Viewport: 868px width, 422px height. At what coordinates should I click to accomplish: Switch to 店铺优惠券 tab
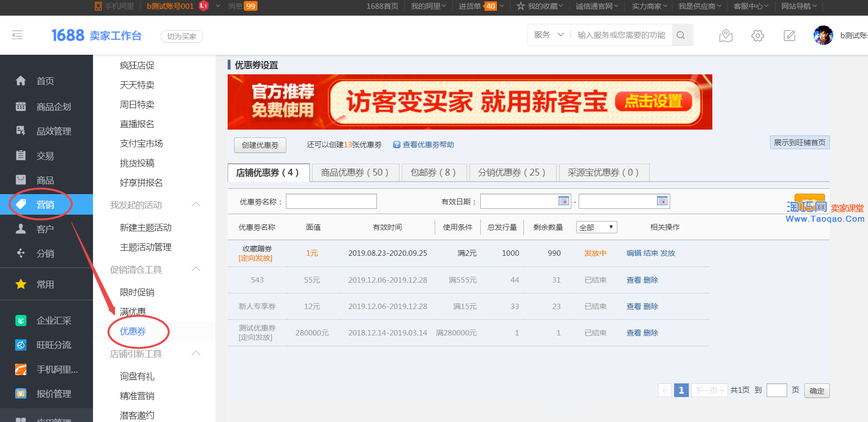coord(268,173)
